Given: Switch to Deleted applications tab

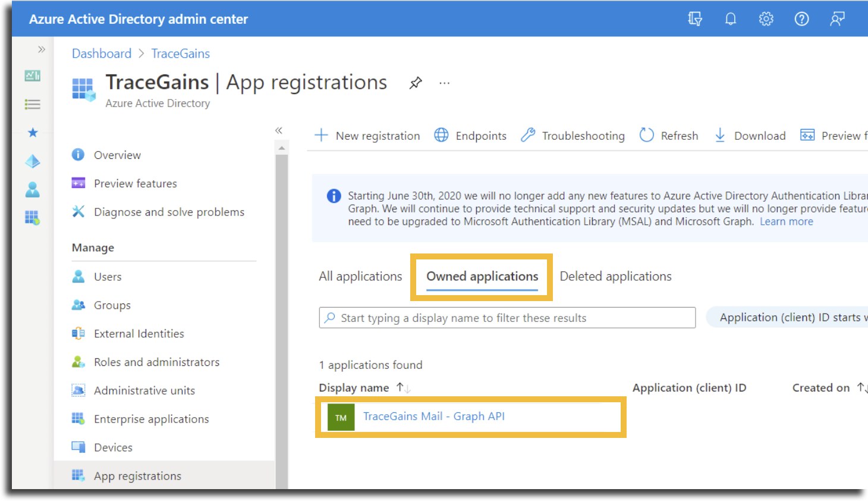Looking at the screenshot, I should coord(615,277).
